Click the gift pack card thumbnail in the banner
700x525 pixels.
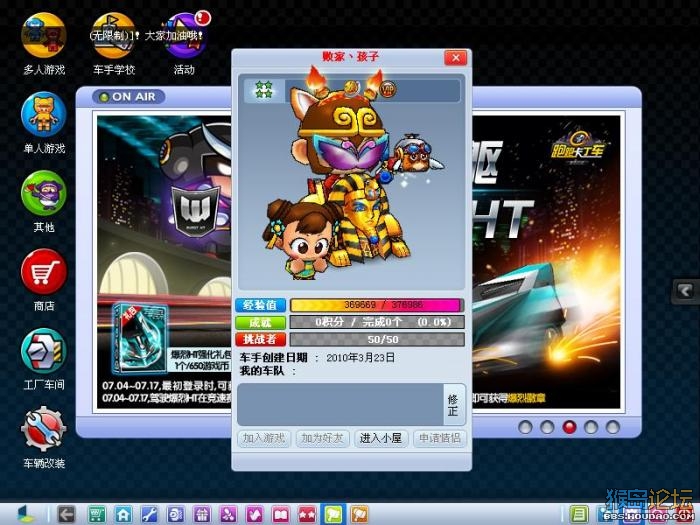(x=140, y=338)
